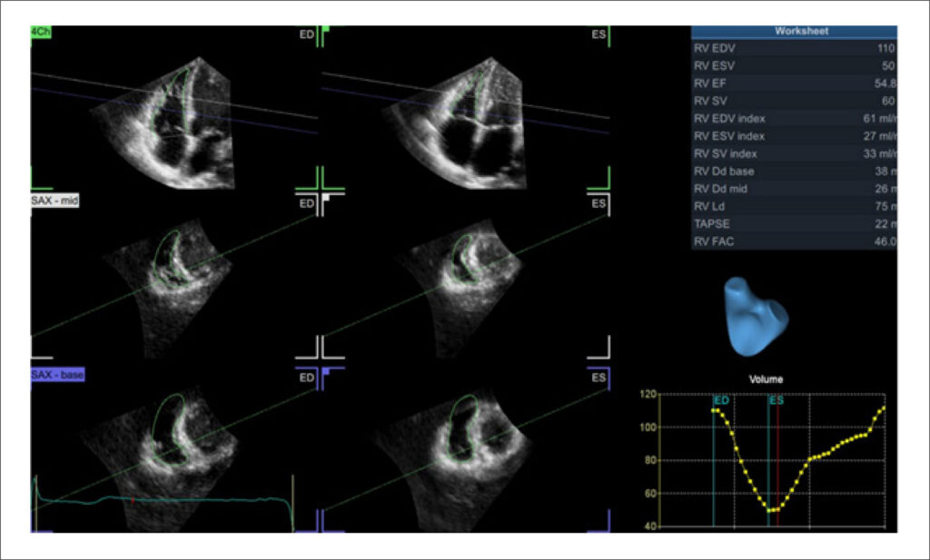Select the RV Ld worksheet row
The height and width of the screenshot is (560, 930).
tap(794, 206)
